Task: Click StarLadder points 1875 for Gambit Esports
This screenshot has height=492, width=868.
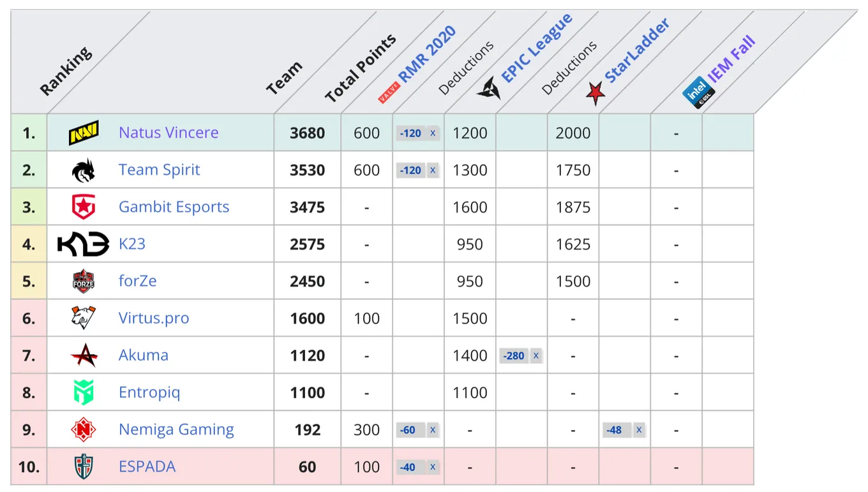Action: pyautogui.click(x=573, y=207)
